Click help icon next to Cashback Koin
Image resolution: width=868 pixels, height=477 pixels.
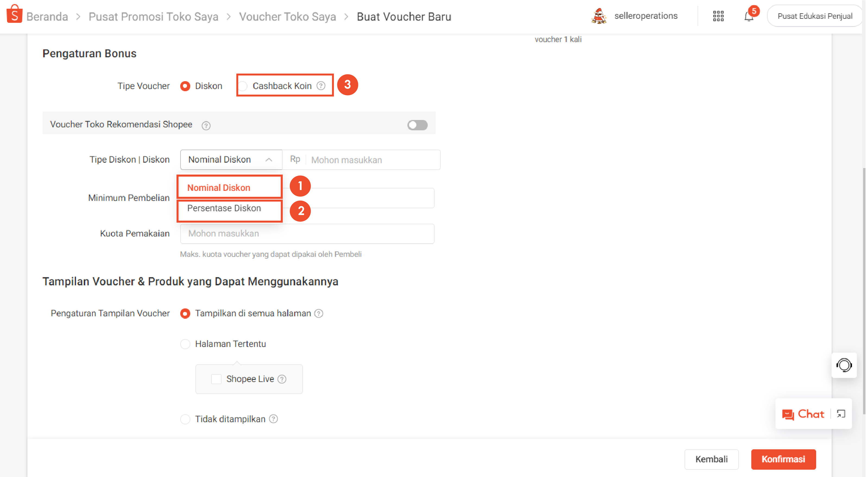click(x=321, y=86)
